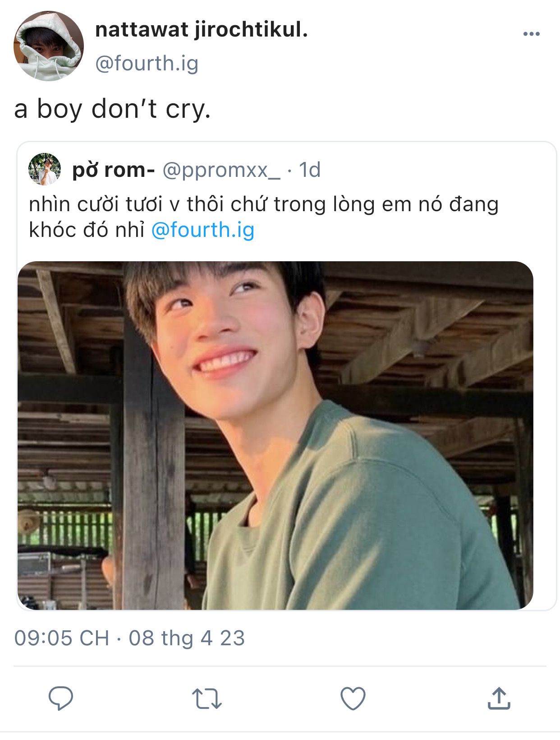
Task: Follow the blue @fourth.ig mention link
Action: pos(203,230)
